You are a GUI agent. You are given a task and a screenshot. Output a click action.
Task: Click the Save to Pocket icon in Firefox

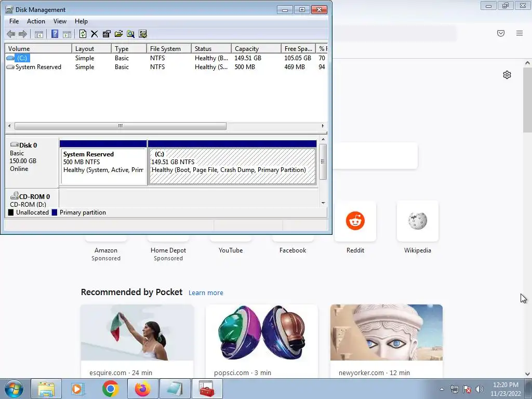pos(501,33)
